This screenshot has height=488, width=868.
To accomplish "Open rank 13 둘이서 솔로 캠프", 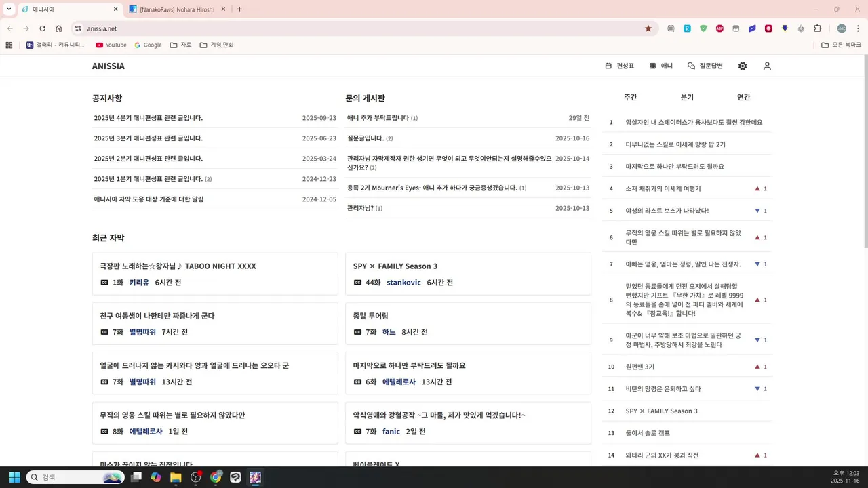I will (648, 433).
